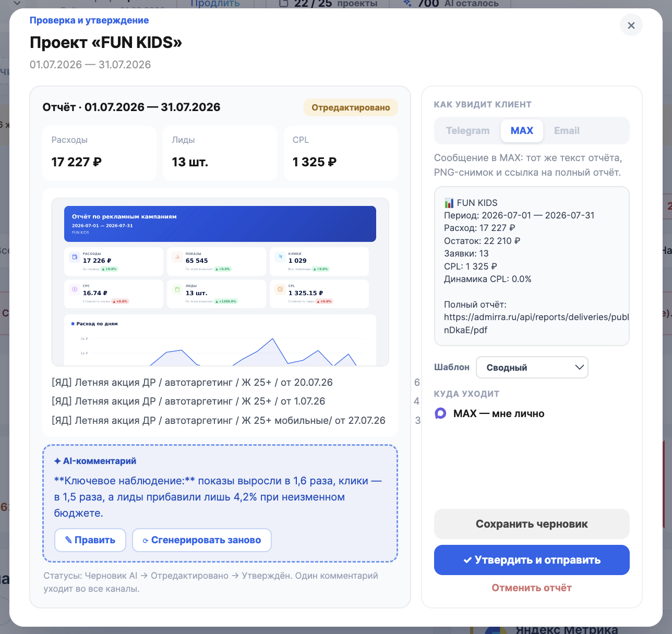Click the Лиды 13 шт. card
672x634 pixels.
coord(220,153)
